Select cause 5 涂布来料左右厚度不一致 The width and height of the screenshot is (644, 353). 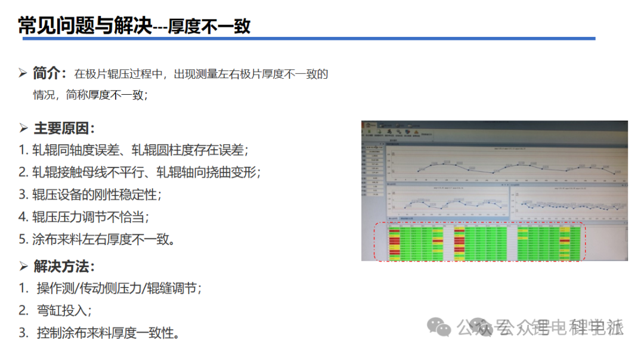[x=96, y=240]
